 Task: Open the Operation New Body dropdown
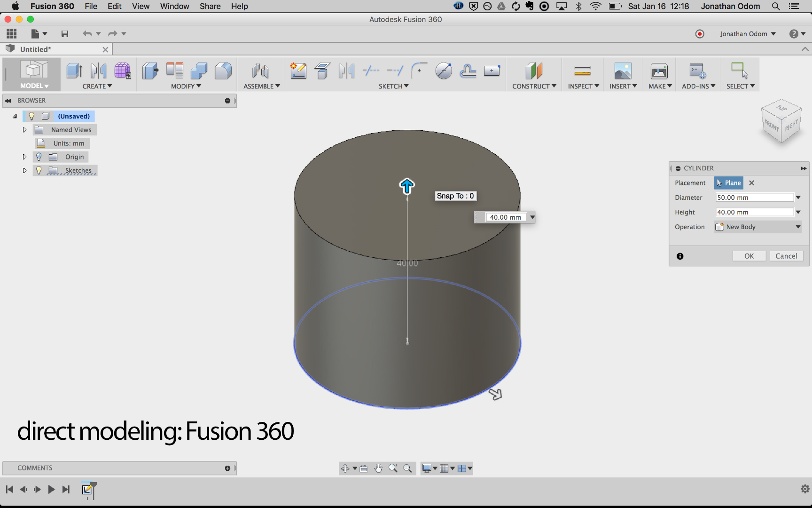tap(757, 227)
